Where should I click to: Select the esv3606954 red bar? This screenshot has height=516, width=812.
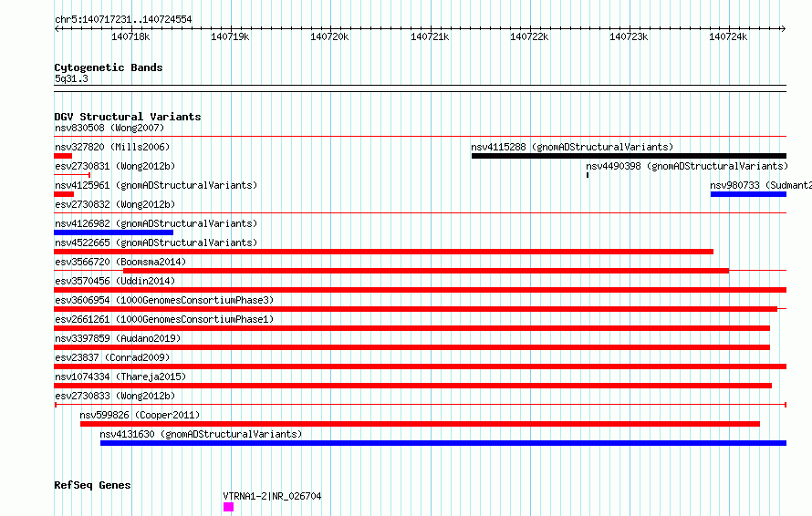pyautogui.click(x=415, y=309)
